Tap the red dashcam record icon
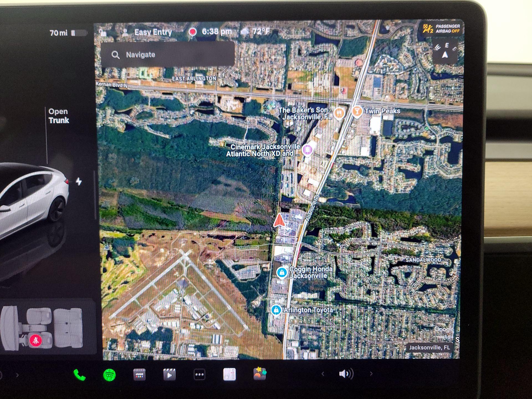Image resolution: width=532 pixels, height=399 pixels. click(193, 32)
